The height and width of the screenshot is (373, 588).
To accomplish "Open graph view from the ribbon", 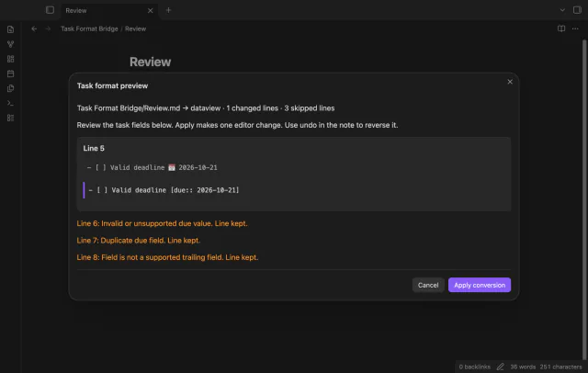I will tap(10, 44).
